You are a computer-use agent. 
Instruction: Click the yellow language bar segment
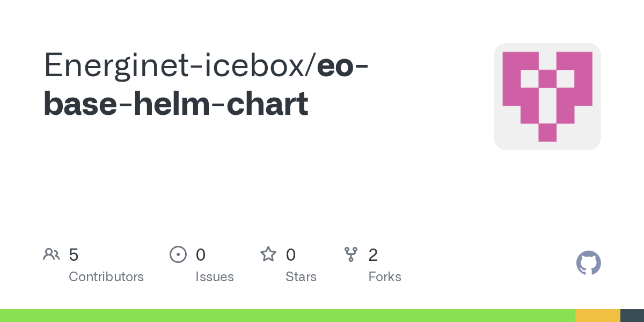click(x=598, y=316)
